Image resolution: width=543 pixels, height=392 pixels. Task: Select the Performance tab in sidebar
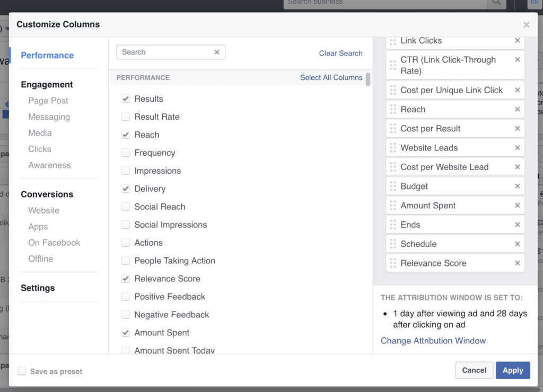[47, 55]
